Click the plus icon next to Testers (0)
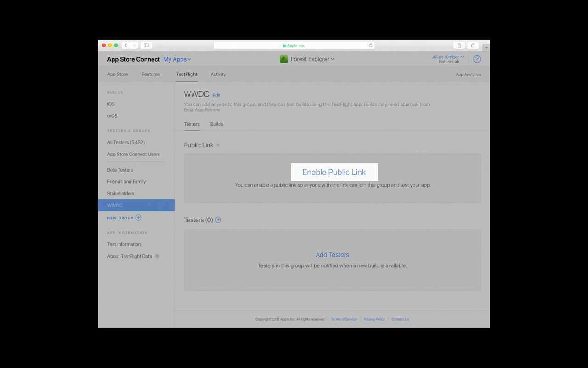 tap(218, 220)
